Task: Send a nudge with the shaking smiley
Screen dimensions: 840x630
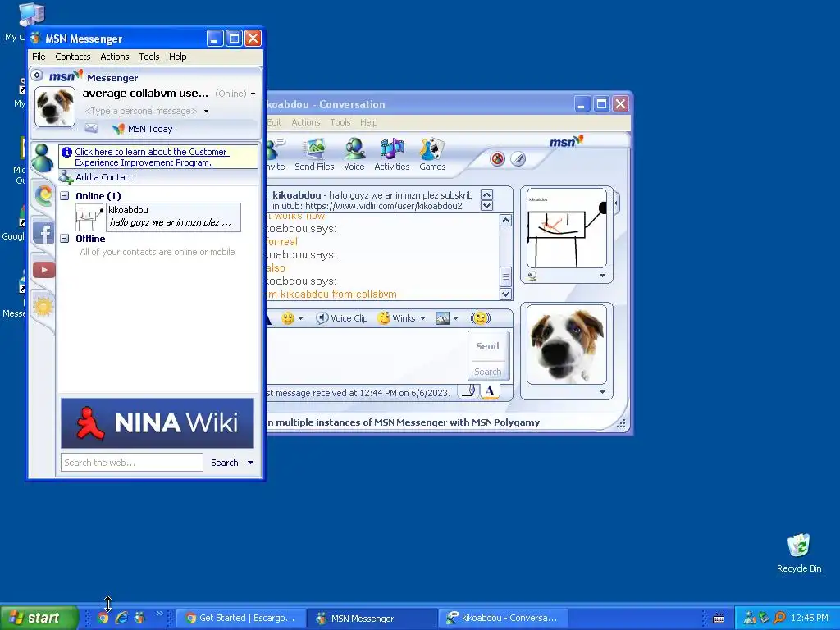Action: (480, 318)
